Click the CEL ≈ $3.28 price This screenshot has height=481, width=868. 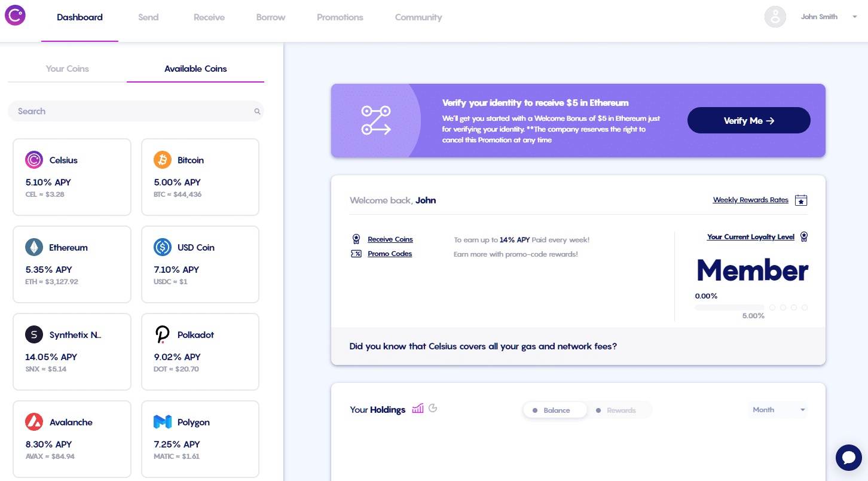pyautogui.click(x=45, y=194)
